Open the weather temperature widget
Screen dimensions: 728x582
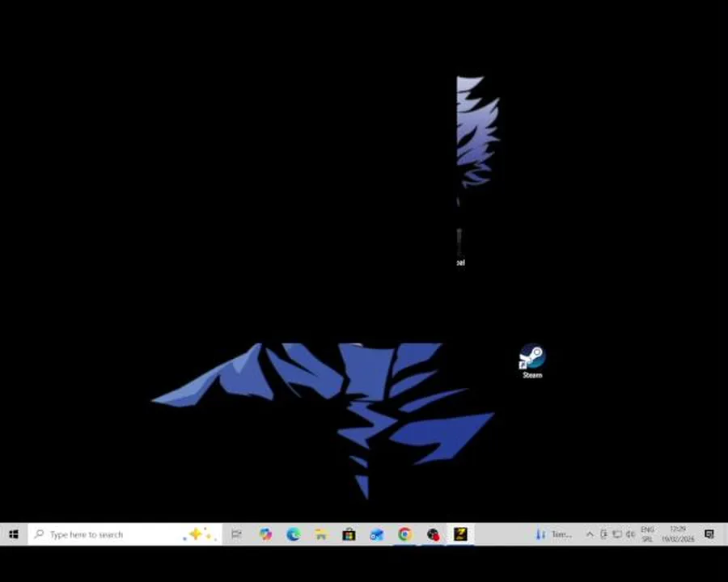(554, 534)
